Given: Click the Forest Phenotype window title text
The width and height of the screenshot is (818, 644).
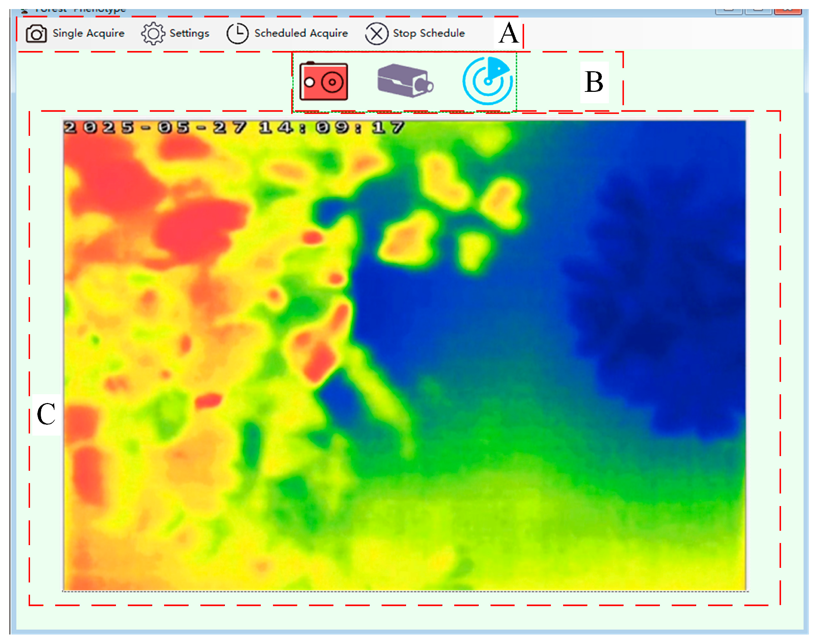Looking at the screenshot, I should pyautogui.click(x=80, y=10).
